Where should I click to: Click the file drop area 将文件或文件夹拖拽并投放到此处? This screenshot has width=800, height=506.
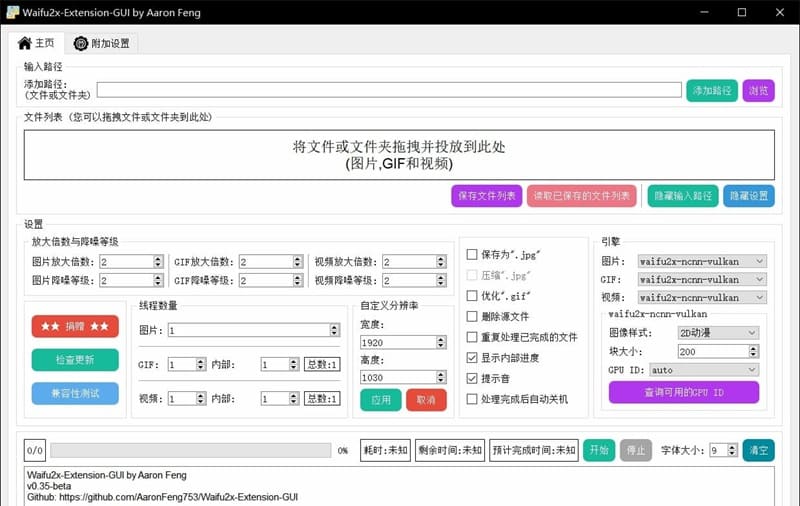click(x=399, y=155)
